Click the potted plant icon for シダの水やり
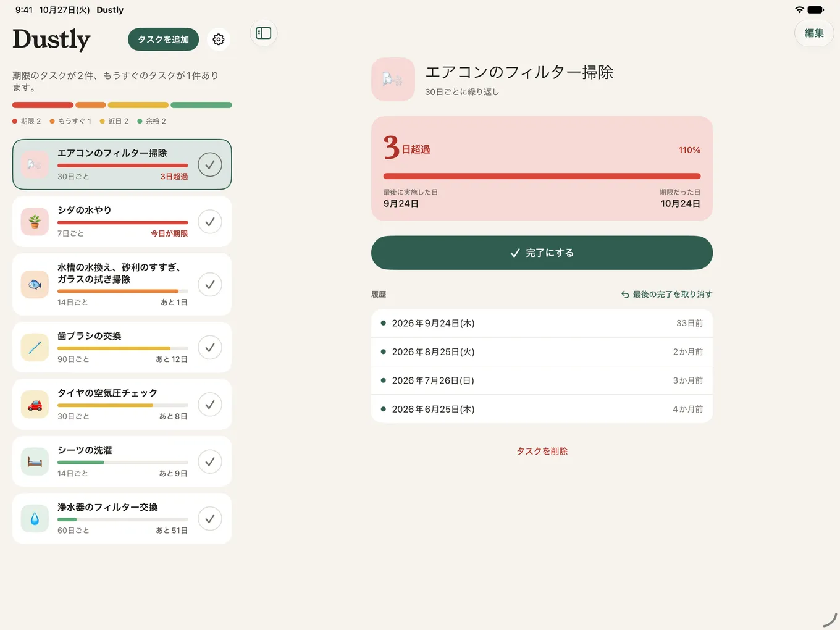This screenshot has width=840, height=630. (35, 222)
